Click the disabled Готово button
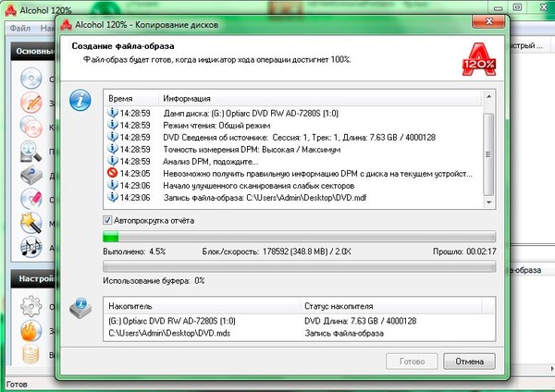The height and width of the screenshot is (392, 555). click(x=412, y=361)
